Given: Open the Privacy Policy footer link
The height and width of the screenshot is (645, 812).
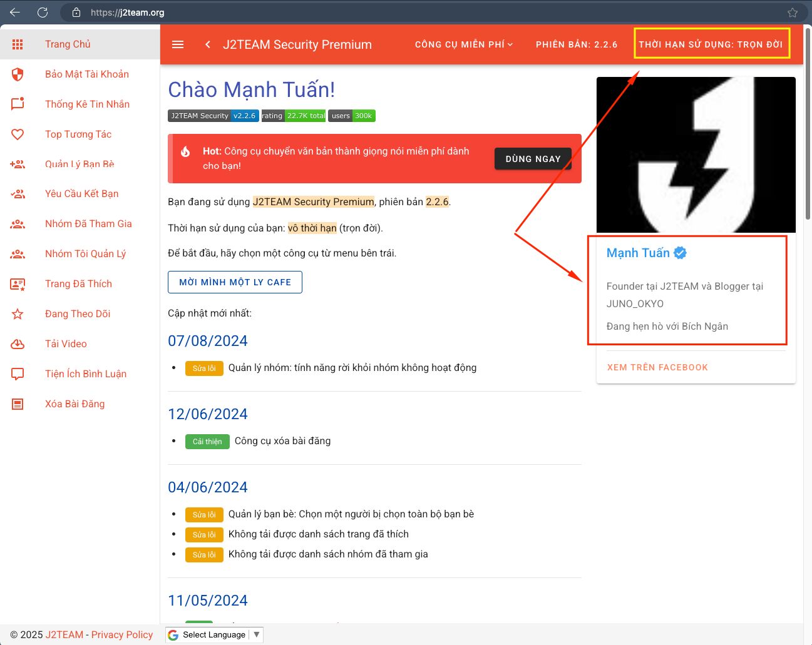Looking at the screenshot, I should [x=122, y=634].
